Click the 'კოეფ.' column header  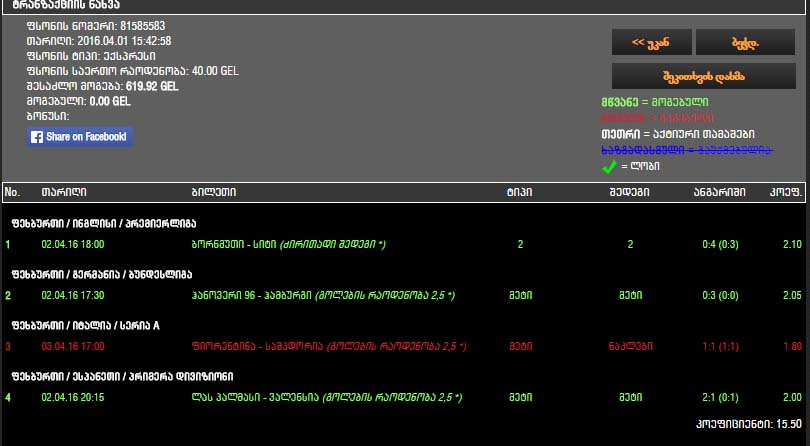(785, 192)
